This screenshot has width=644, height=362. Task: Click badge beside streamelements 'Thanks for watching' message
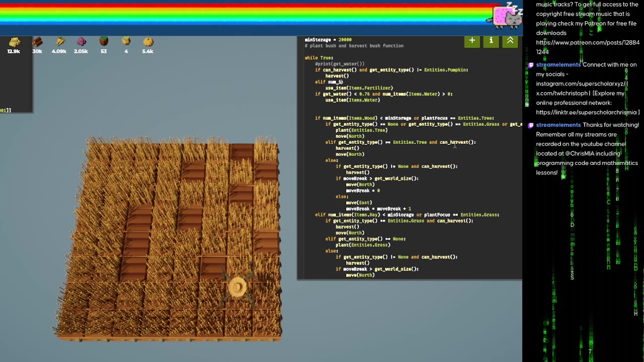tap(531, 125)
